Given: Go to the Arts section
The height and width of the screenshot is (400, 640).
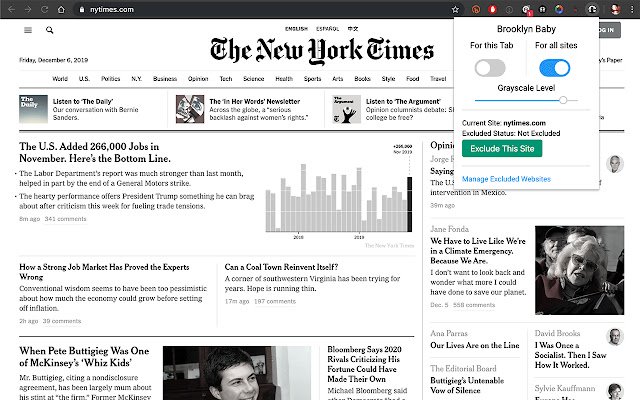Looking at the screenshot, I should pos(338,79).
